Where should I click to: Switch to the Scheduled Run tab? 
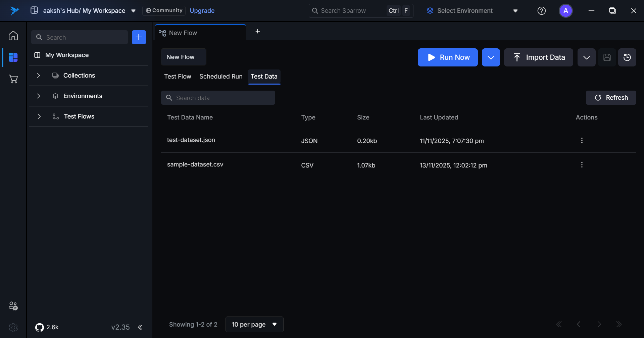(221, 77)
